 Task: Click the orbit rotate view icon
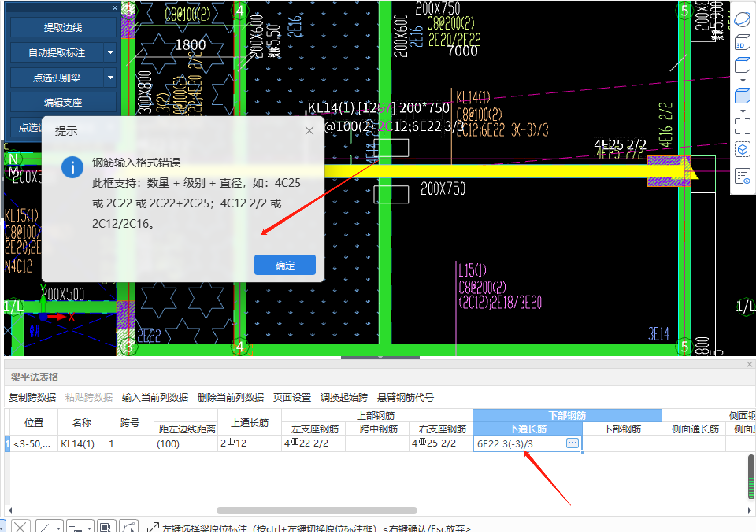pyautogui.click(x=742, y=20)
